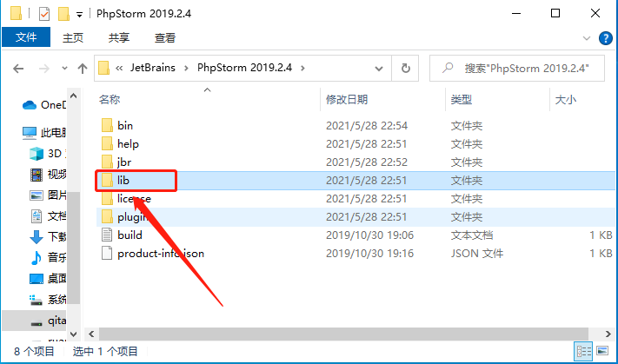Sort by the 类型 column header
This screenshot has height=364, width=618.
click(462, 99)
